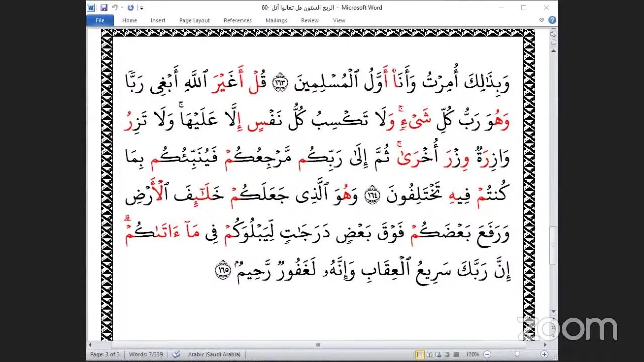Image resolution: width=644 pixels, height=362 pixels.
Task: Expand the collapsed ribbon chevron
Action: 542,20
